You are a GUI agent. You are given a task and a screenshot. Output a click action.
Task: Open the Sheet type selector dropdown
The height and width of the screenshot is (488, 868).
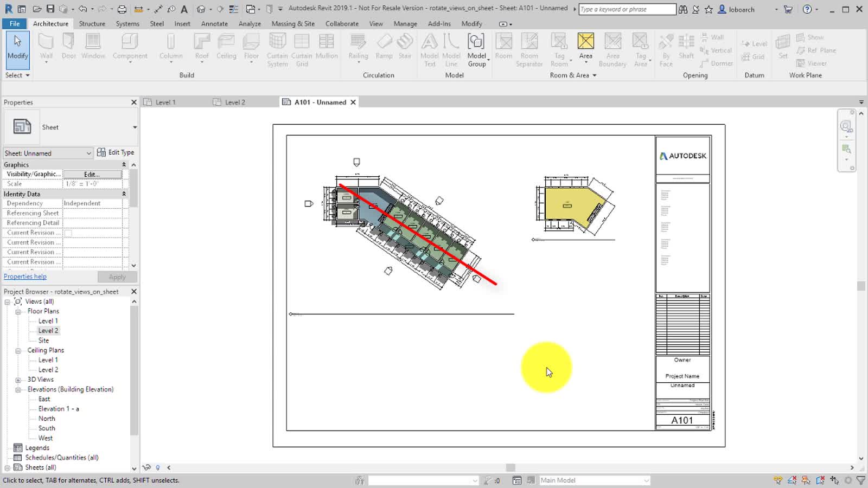tap(135, 127)
